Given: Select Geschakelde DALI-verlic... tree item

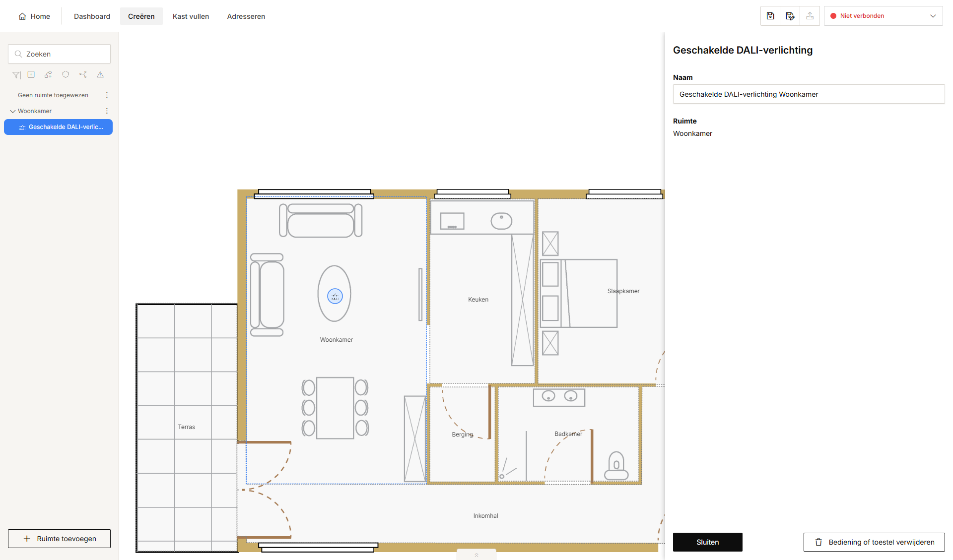Looking at the screenshot, I should pos(58,127).
